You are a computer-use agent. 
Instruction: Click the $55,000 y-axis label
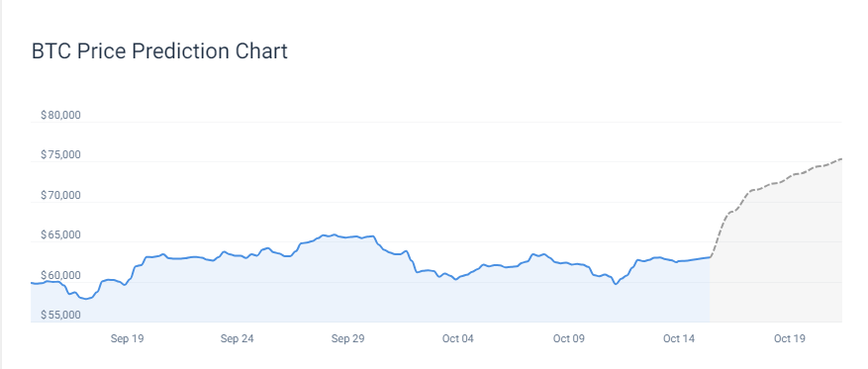[61, 315]
